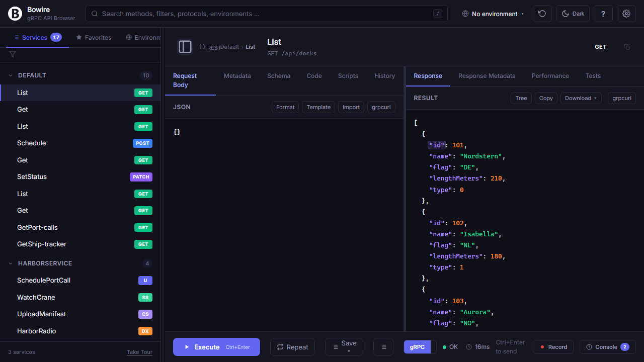Click the 17 count badge on Services
644x362 pixels.
point(56,37)
